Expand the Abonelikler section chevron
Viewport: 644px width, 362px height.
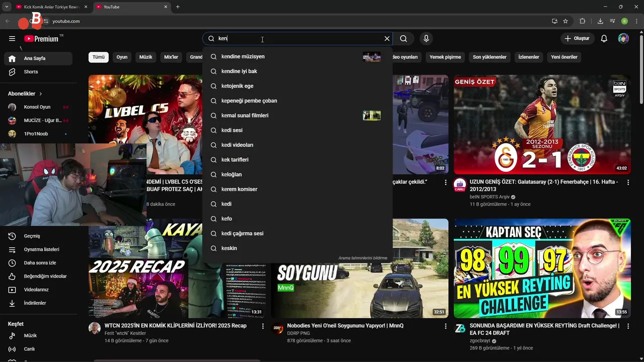41,94
